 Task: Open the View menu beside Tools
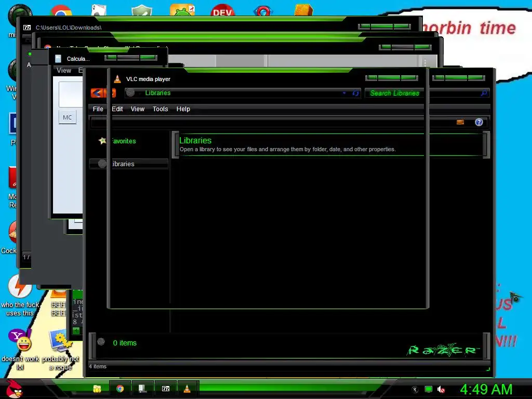click(x=137, y=109)
